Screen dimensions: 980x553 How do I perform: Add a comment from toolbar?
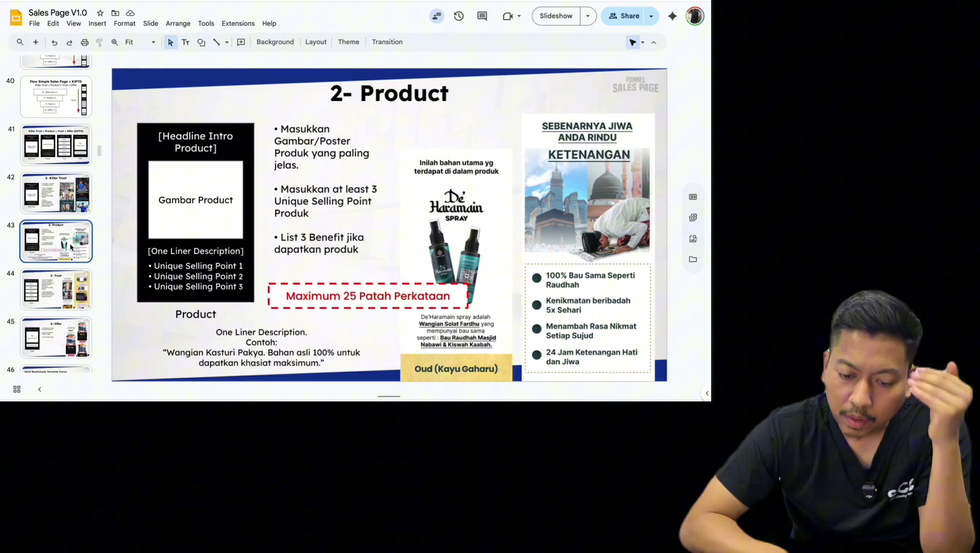pos(241,42)
